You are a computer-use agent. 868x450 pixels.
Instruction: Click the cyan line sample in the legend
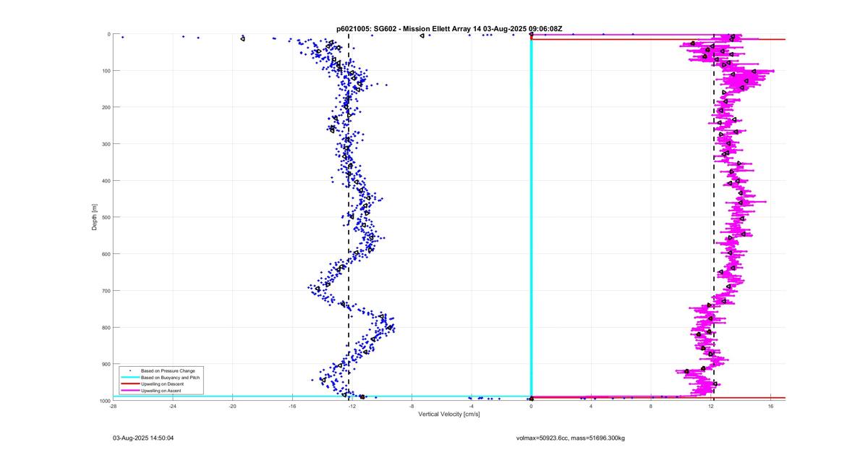pyautogui.click(x=130, y=377)
